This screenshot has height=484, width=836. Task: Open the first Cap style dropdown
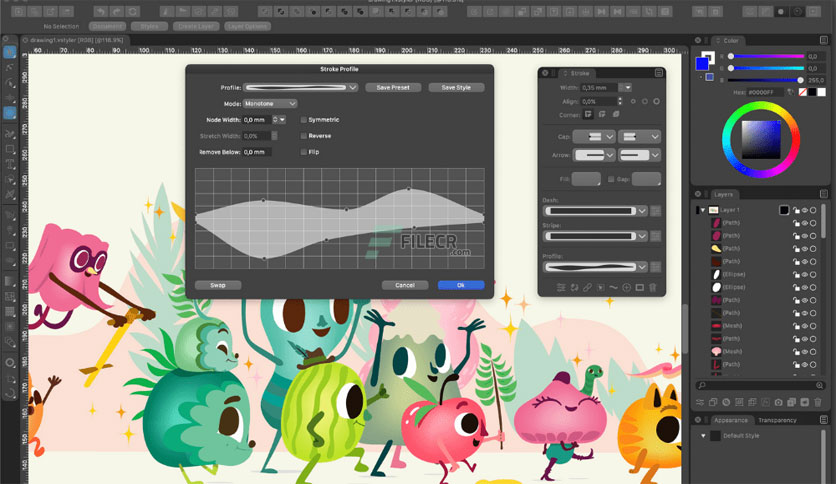point(594,137)
